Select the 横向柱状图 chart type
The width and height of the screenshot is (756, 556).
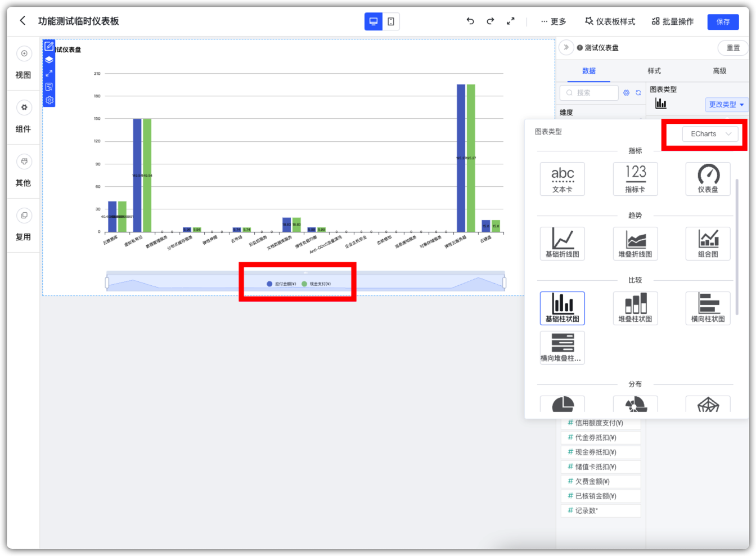[708, 308]
